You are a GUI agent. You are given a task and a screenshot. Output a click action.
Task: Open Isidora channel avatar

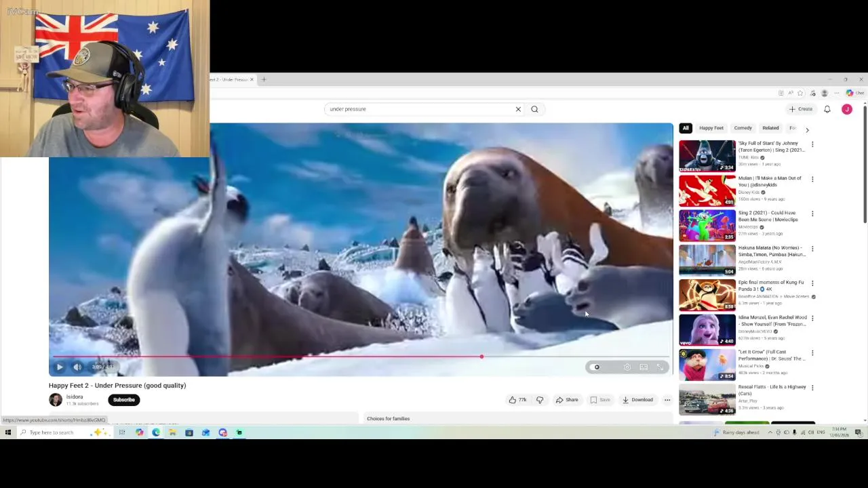point(56,400)
